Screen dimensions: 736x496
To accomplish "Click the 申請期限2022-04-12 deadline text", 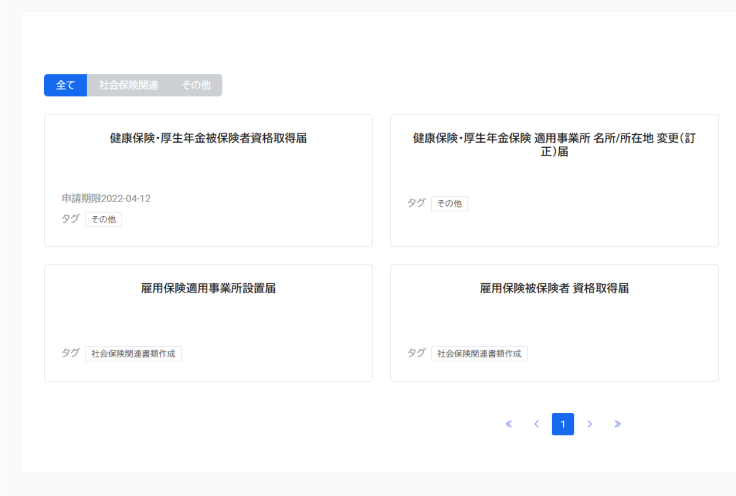I will (106, 198).
